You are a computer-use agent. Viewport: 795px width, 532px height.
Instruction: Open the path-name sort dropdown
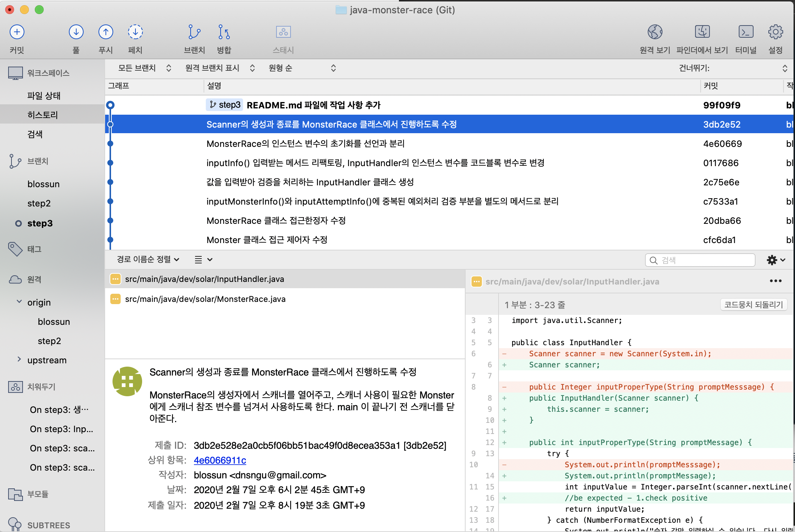[148, 259]
